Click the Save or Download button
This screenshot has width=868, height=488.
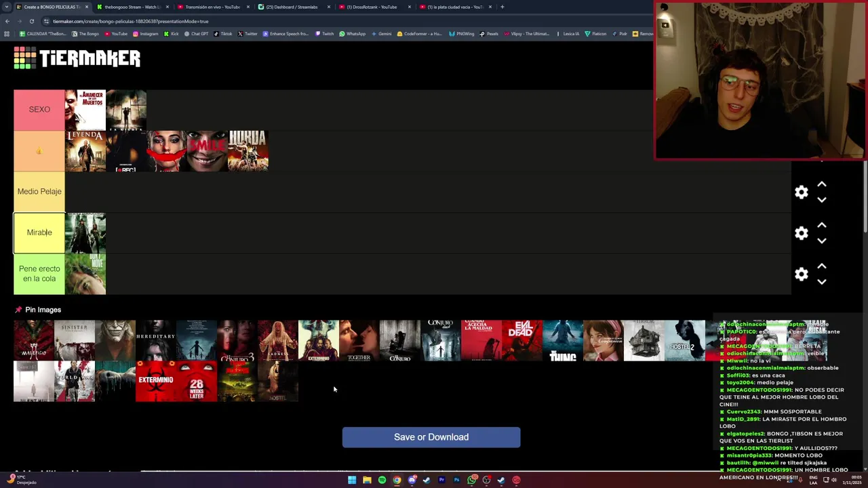pyautogui.click(x=431, y=437)
